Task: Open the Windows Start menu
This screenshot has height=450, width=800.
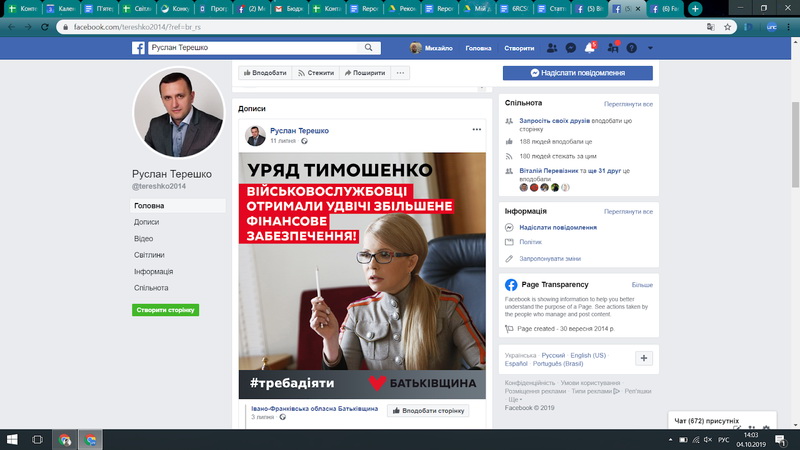Action: coord(12,439)
